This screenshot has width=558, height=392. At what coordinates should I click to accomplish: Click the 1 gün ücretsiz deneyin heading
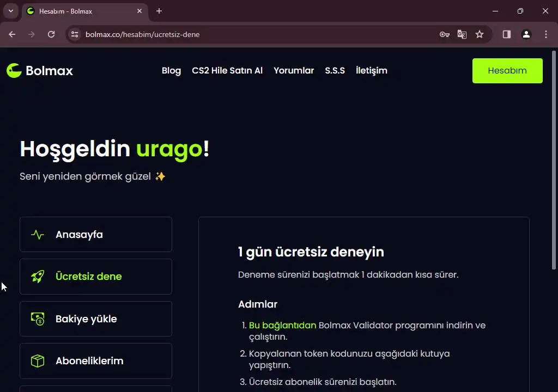311,252
